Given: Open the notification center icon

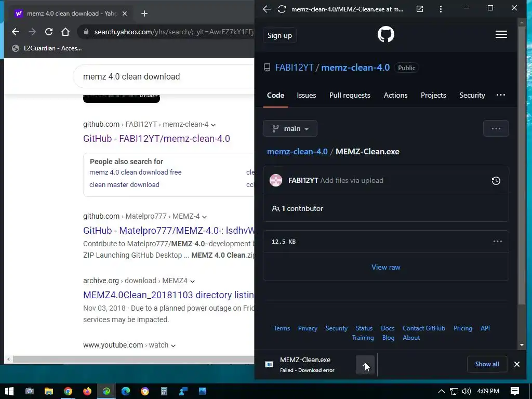Looking at the screenshot, I should 515,391.
